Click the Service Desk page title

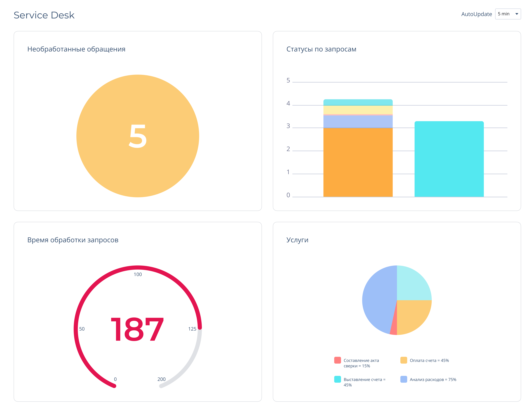coord(44,15)
